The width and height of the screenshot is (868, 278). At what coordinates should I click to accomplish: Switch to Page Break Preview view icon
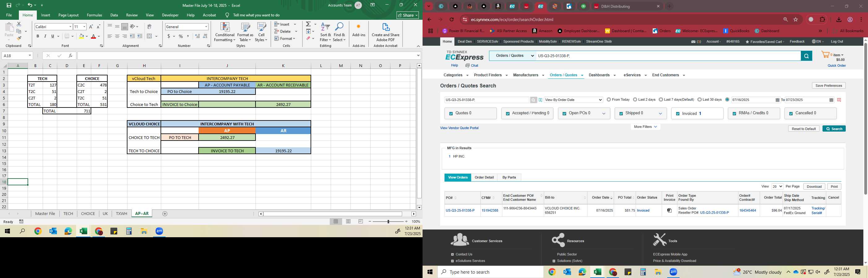(x=361, y=221)
